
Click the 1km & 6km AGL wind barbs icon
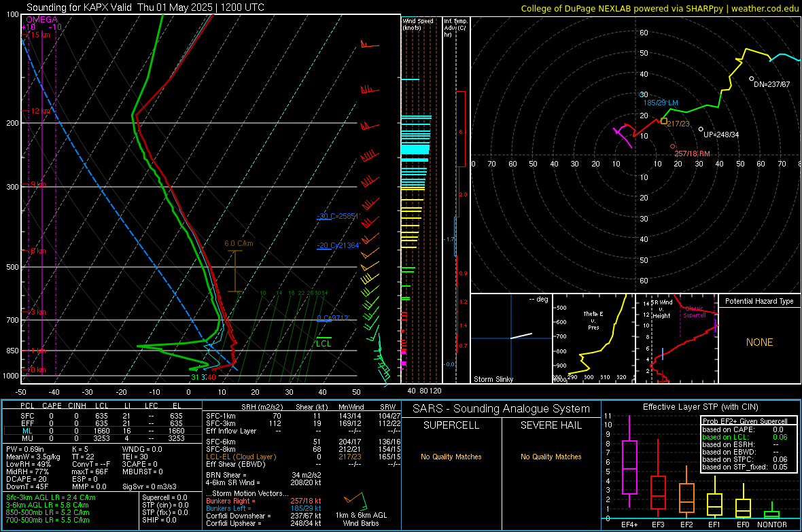pyautogui.click(x=357, y=501)
